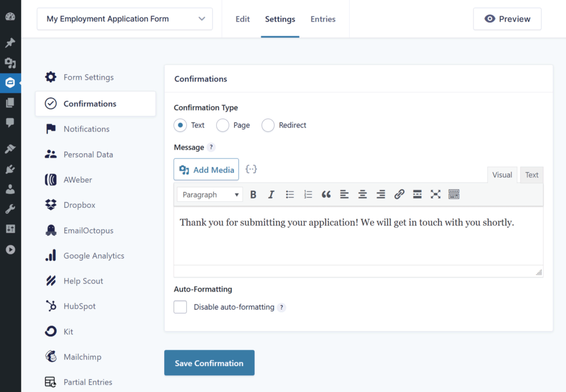This screenshot has height=392, width=566.
Task: Open the Paragraph style dropdown
Action: (209, 194)
